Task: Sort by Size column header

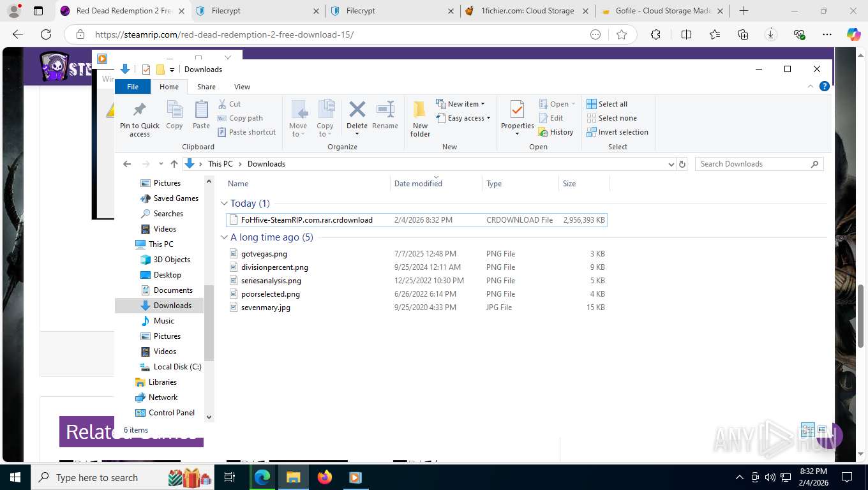Action: pos(584,184)
